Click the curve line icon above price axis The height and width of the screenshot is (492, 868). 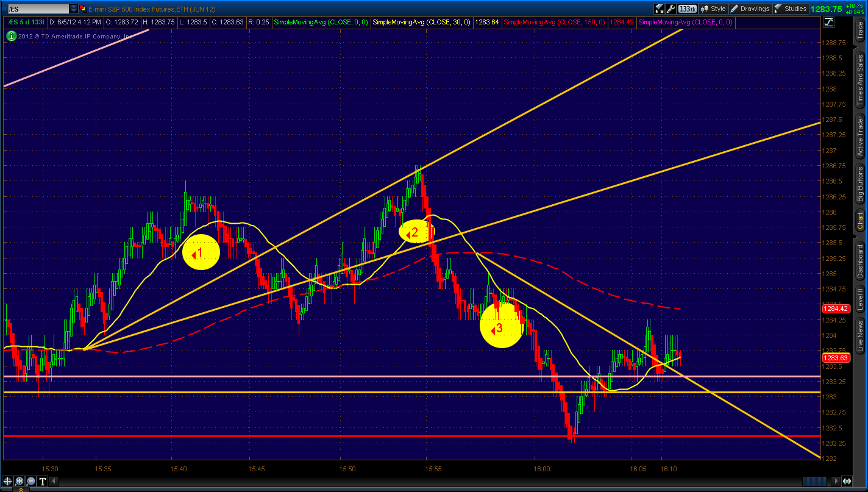[x=828, y=23]
